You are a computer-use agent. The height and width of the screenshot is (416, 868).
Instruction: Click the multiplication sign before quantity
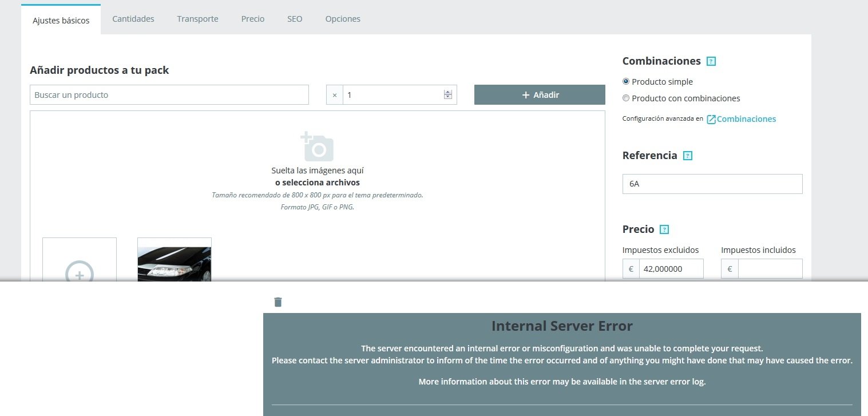pyautogui.click(x=335, y=95)
